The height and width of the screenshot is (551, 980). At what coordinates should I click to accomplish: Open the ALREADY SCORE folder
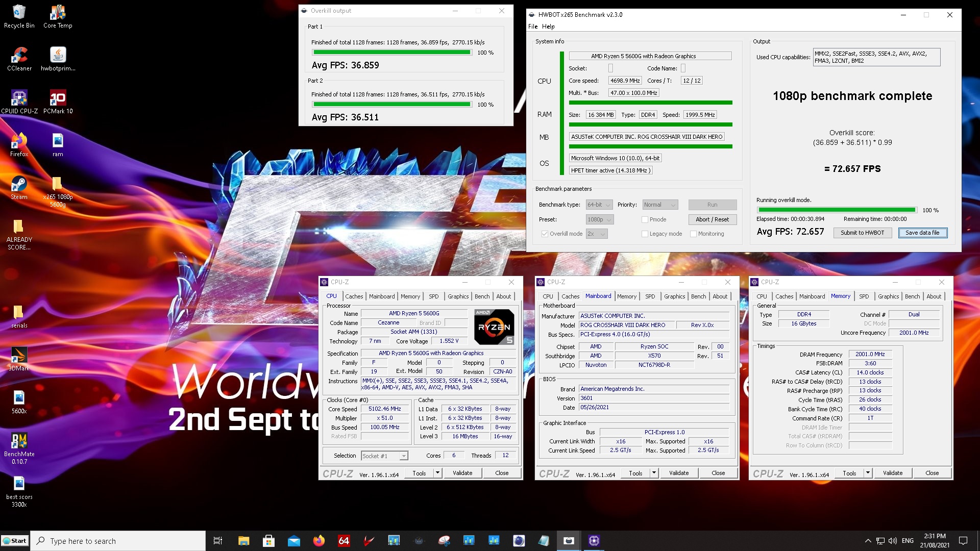19,235
